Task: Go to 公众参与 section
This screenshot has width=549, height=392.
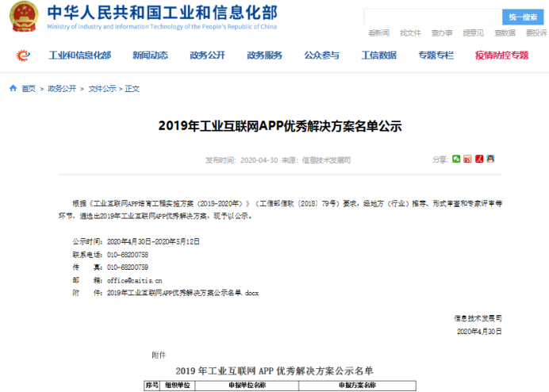Action: tap(321, 56)
